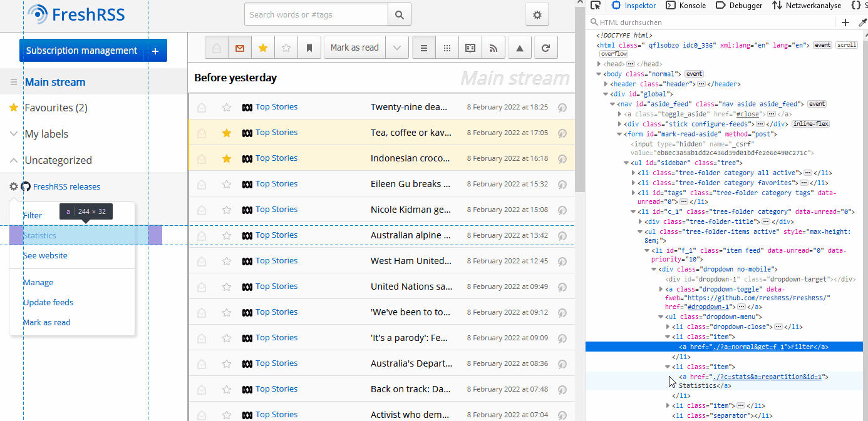Add a subscription with the plus button
This screenshot has height=421, width=868.
click(155, 51)
